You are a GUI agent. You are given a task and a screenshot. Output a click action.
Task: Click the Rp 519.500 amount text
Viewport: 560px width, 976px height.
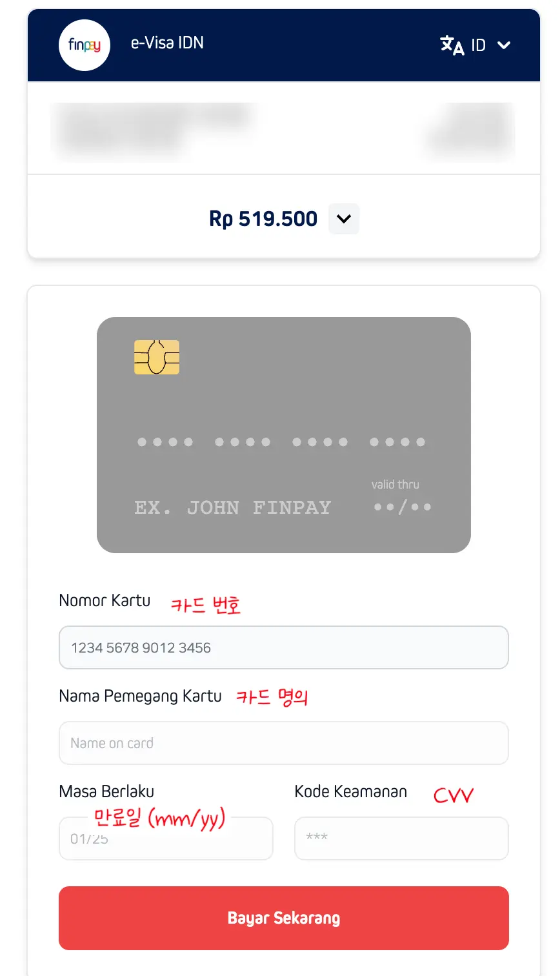[263, 219]
